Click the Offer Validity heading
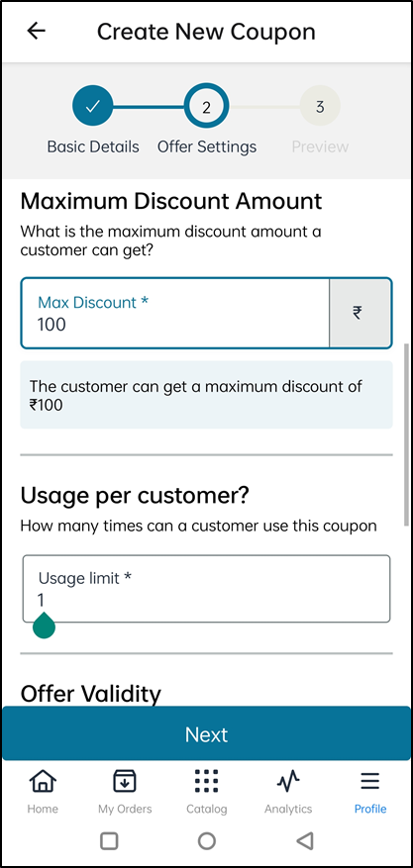The height and width of the screenshot is (868, 413). [x=91, y=694]
